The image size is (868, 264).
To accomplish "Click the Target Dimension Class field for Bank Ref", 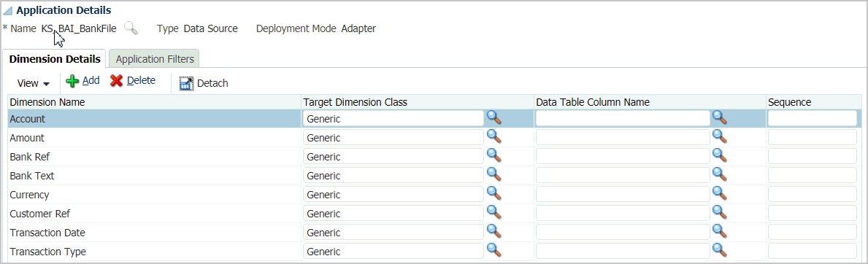I will click(393, 157).
